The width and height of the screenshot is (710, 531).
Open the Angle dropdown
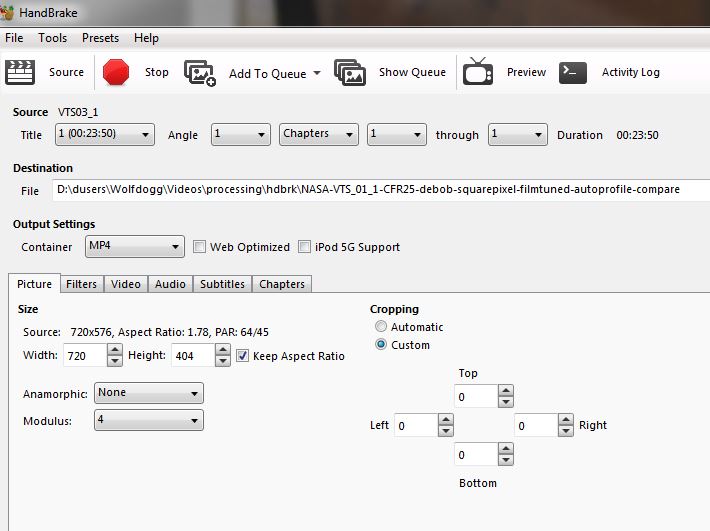(240, 134)
